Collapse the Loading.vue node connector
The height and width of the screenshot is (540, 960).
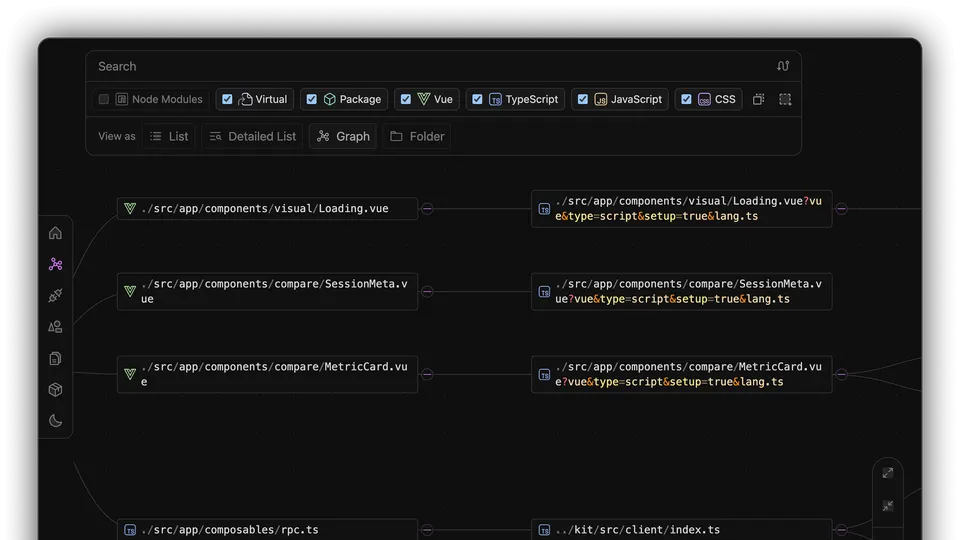click(427, 209)
